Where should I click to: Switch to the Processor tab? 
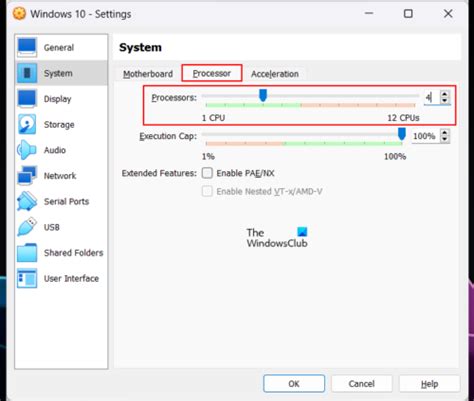[x=212, y=73]
